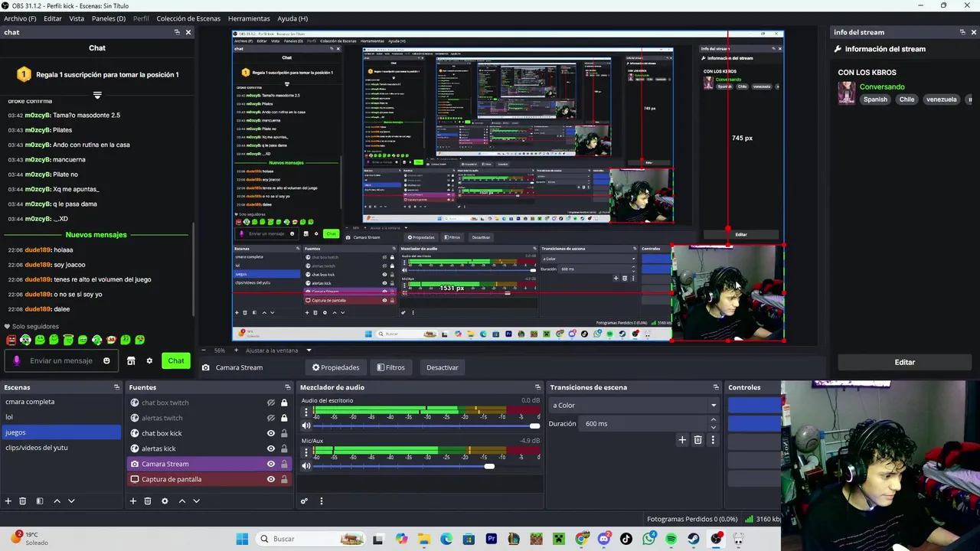Viewport: 980px width, 551px height.
Task: Open chat settings gear icon
Action: click(x=149, y=361)
